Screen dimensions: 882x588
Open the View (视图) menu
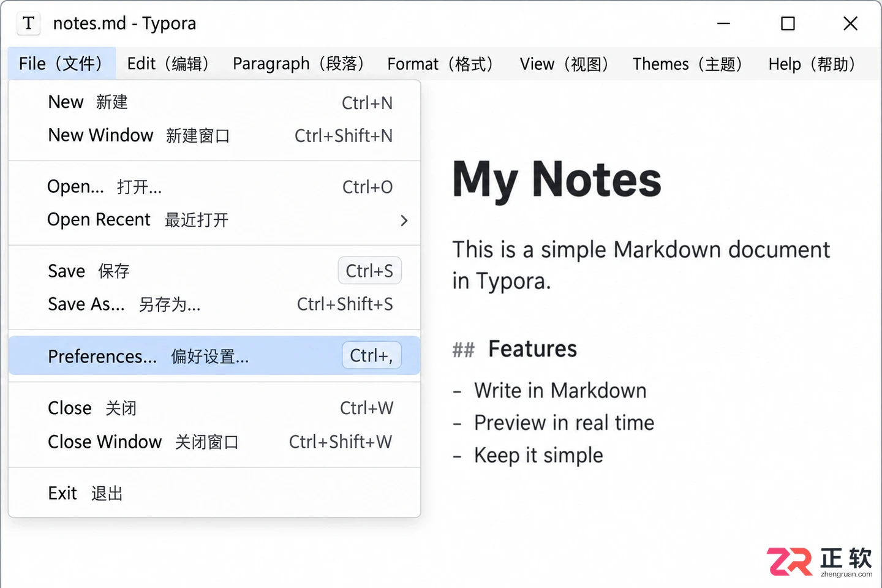(565, 64)
